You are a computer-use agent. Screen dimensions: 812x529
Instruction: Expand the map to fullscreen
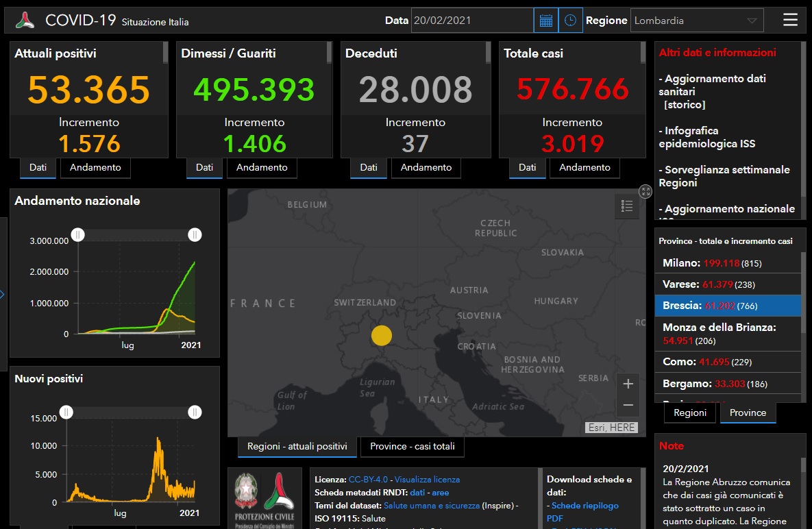click(645, 191)
